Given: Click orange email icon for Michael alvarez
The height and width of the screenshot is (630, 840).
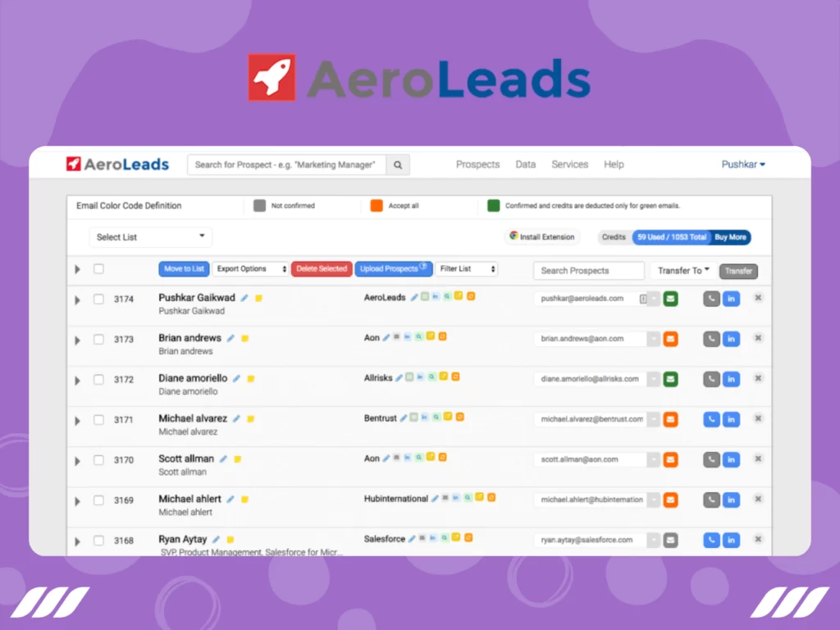Looking at the screenshot, I should point(670,419).
